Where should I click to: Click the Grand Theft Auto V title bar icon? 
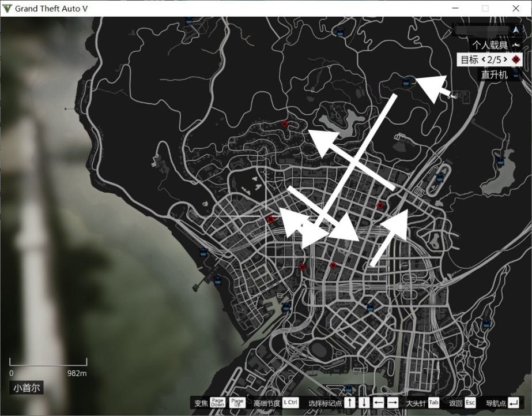(x=7, y=8)
